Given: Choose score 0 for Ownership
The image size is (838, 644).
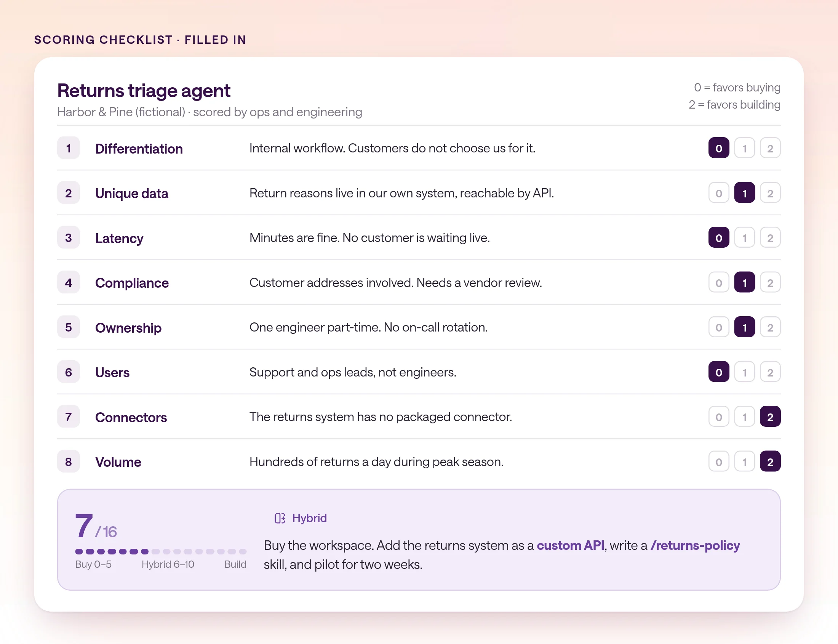Looking at the screenshot, I should [x=718, y=327].
